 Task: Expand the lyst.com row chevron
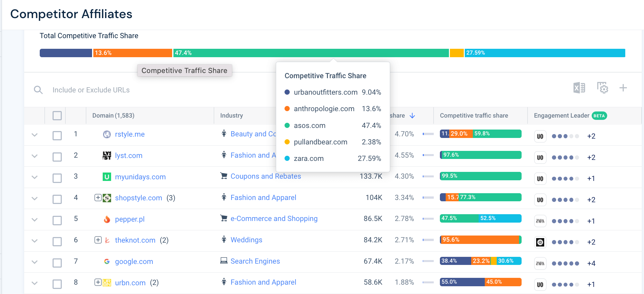pyautogui.click(x=35, y=156)
